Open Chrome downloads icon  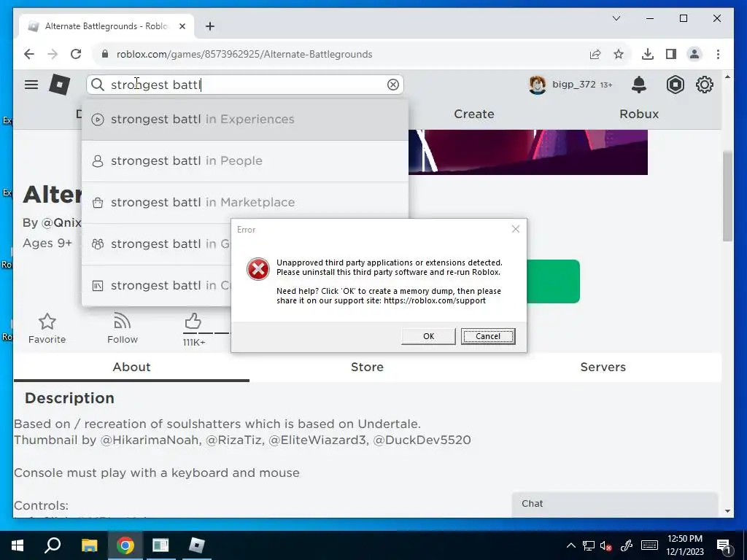[648, 54]
